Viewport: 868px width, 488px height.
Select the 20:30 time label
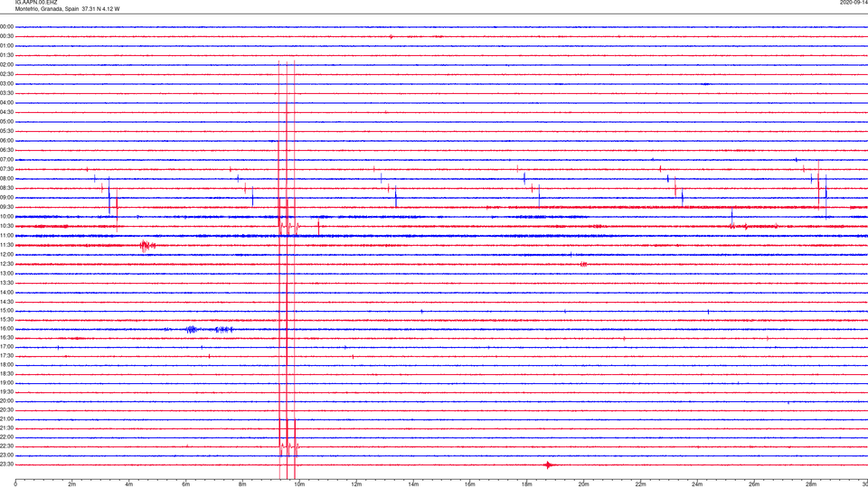(x=6, y=410)
